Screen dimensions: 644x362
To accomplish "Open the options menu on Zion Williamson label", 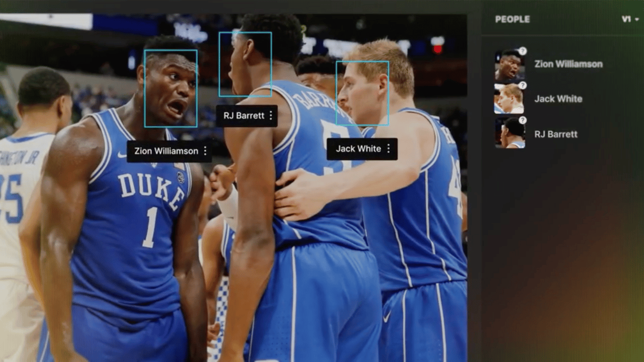I will [205, 151].
